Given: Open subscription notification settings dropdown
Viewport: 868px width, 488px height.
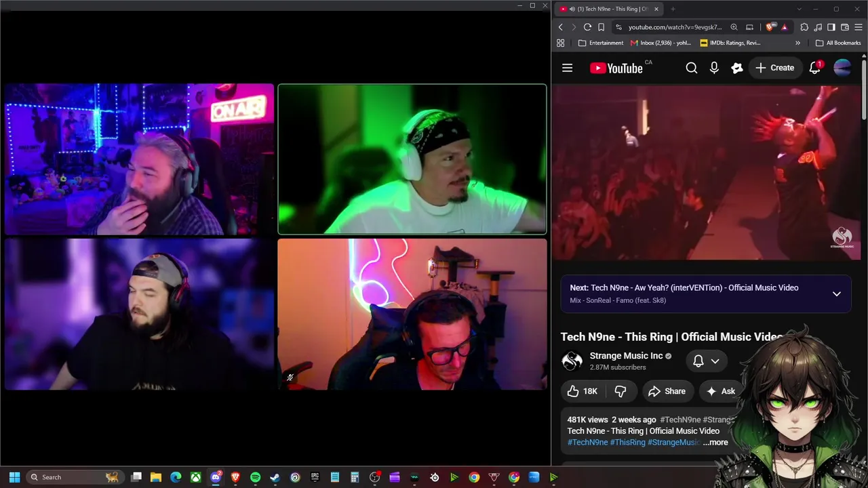Looking at the screenshot, I should 706,361.
